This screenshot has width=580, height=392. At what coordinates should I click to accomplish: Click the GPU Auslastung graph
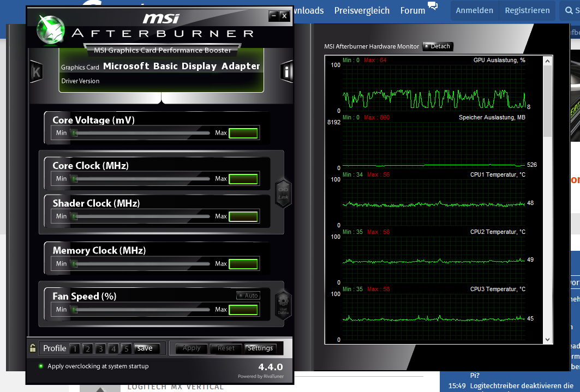coord(434,88)
